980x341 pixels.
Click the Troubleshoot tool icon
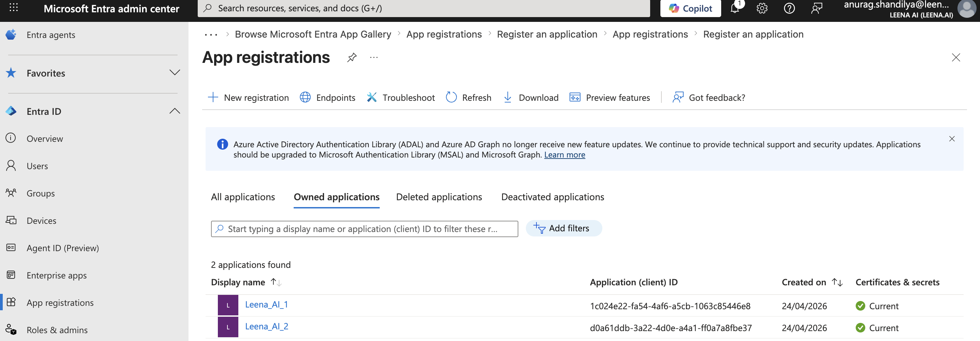pos(372,97)
